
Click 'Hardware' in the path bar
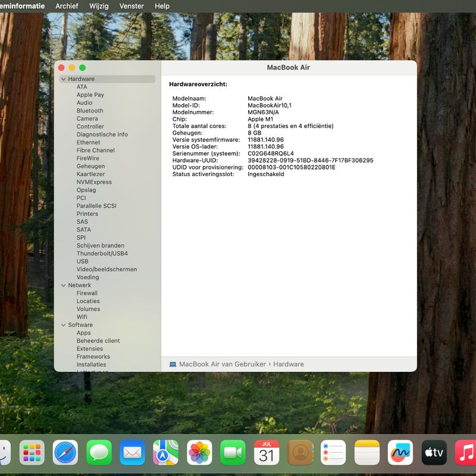pos(289,364)
